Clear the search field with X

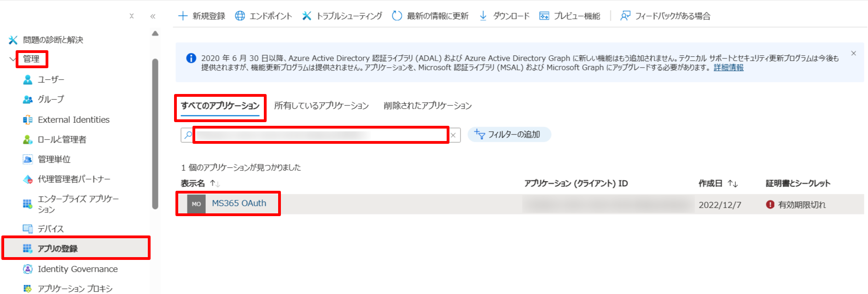454,135
